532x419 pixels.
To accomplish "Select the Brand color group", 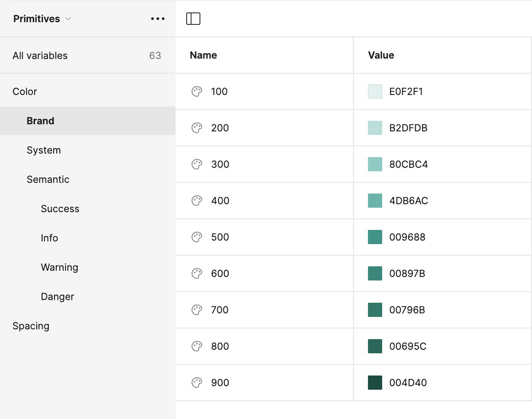I will (x=40, y=121).
